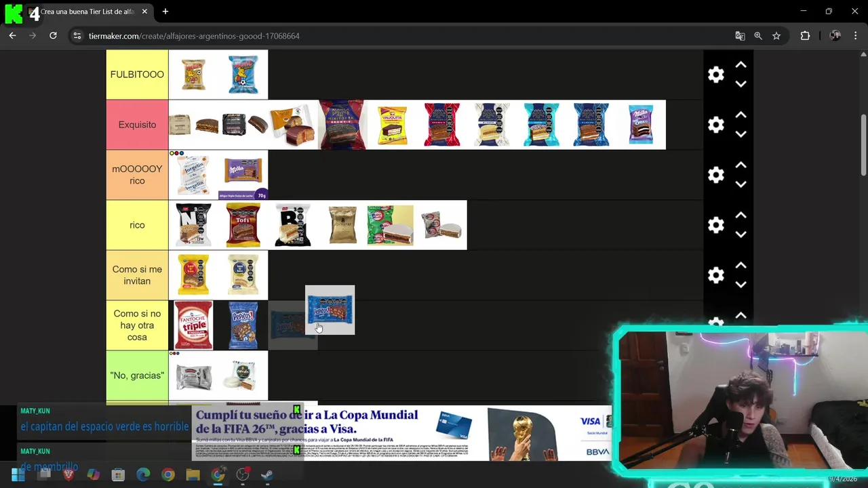Open settings gear for Exquisito tier
The width and height of the screenshot is (868, 488).
tap(716, 125)
